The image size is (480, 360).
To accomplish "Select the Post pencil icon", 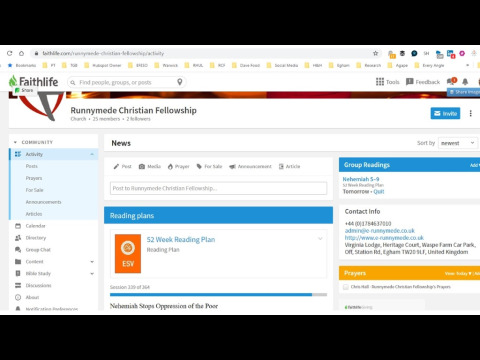I will (x=116, y=166).
